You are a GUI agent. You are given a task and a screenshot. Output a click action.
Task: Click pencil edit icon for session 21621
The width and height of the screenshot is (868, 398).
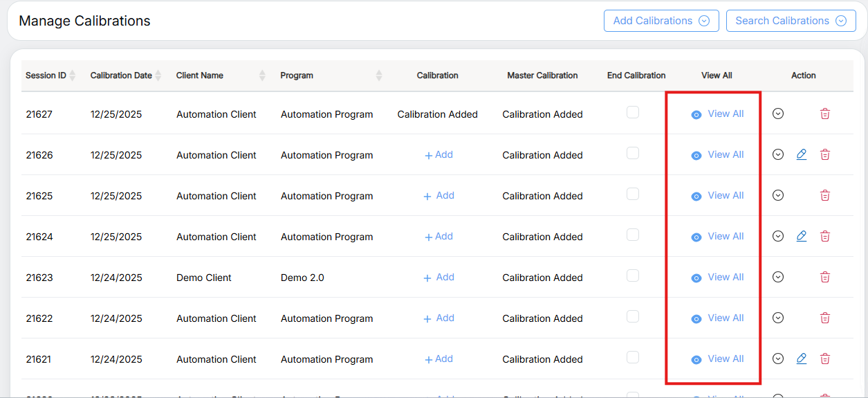pos(802,359)
